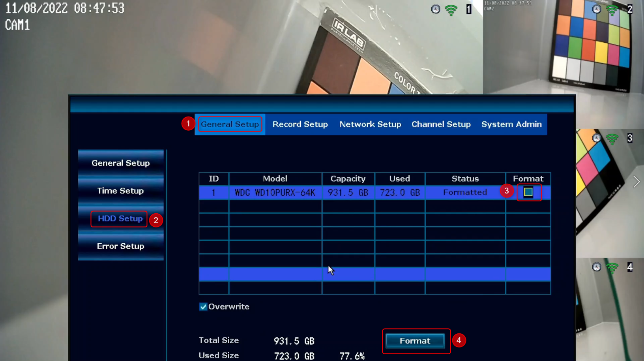Select camera 2 color chart thumbnail
Screen dimensions: 644x361
pyautogui.click(x=563, y=47)
